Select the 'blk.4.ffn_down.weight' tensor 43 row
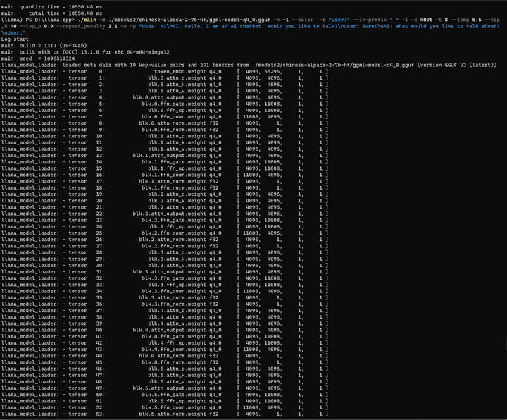Screen dimensions: 507x420 [165, 350]
